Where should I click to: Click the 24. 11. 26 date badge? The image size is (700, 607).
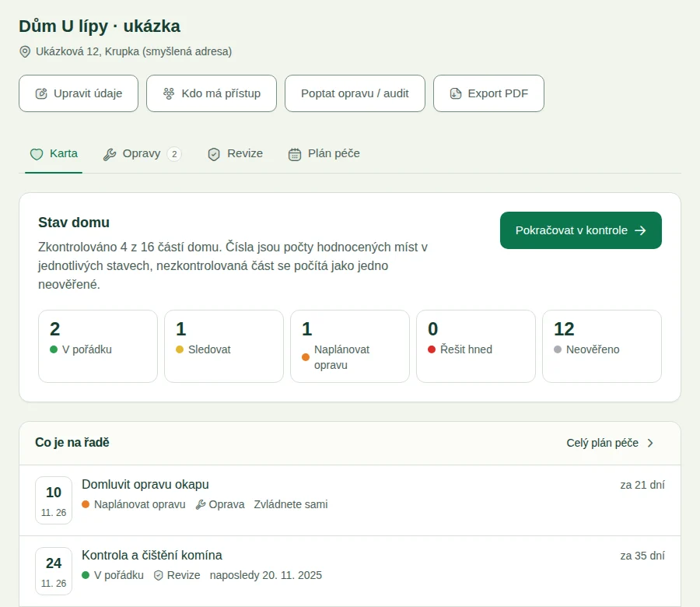click(x=54, y=571)
